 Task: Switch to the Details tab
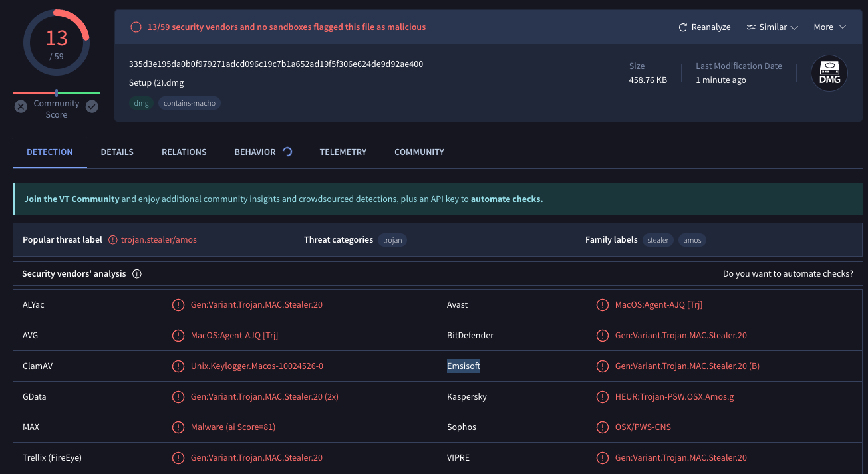coord(117,152)
